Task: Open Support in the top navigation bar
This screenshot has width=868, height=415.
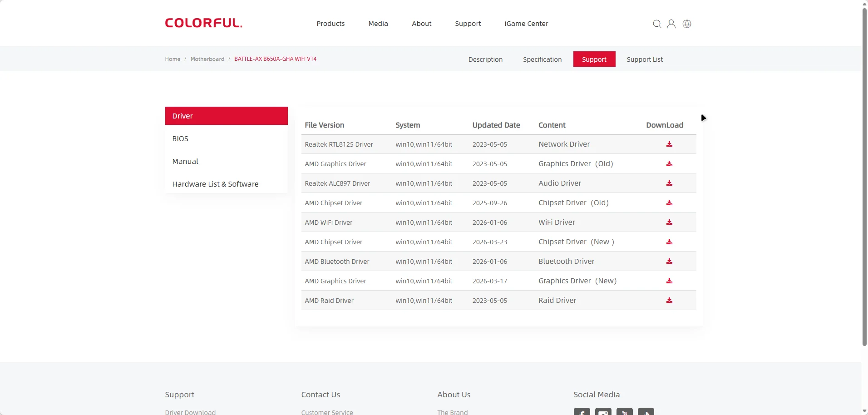Action: [x=468, y=24]
